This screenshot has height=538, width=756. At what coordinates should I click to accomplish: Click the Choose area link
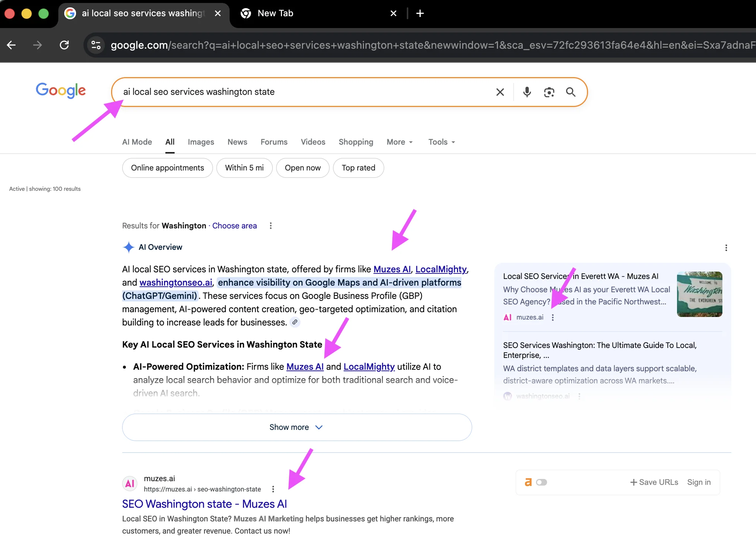[234, 225]
